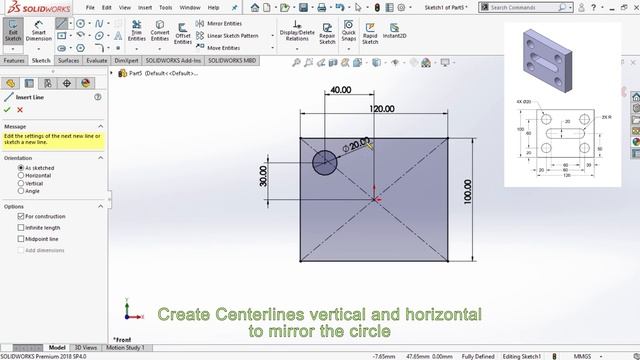Click Mirror Entities command
The image size is (640, 360).
[x=219, y=24]
